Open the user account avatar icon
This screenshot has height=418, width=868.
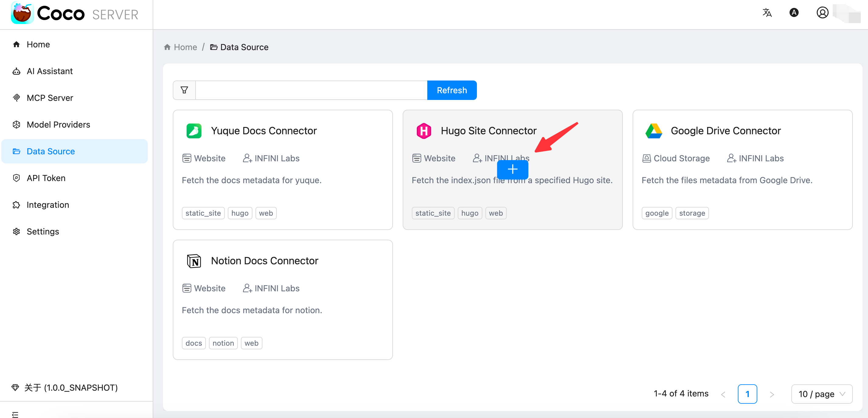822,13
